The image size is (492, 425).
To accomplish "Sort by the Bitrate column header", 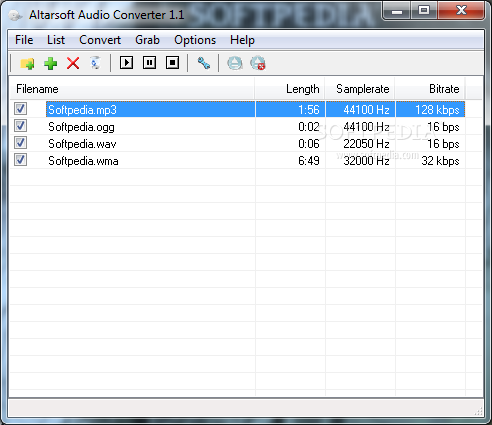I will (430, 89).
